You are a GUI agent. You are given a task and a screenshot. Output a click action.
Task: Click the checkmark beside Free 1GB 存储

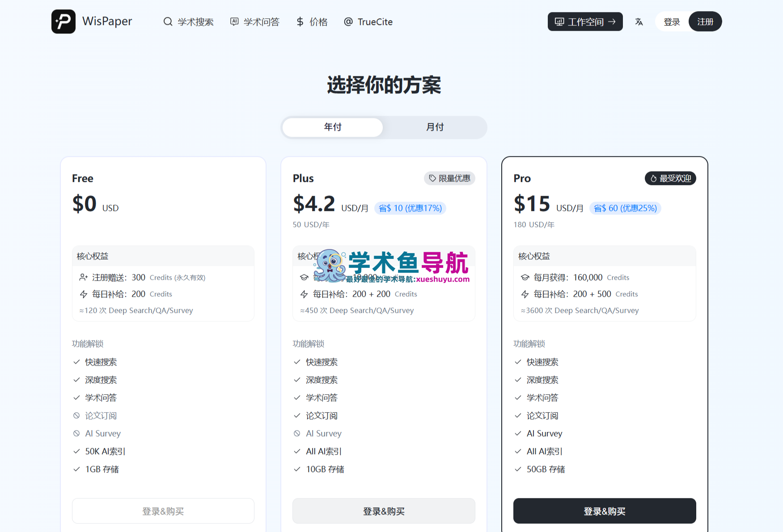76,469
